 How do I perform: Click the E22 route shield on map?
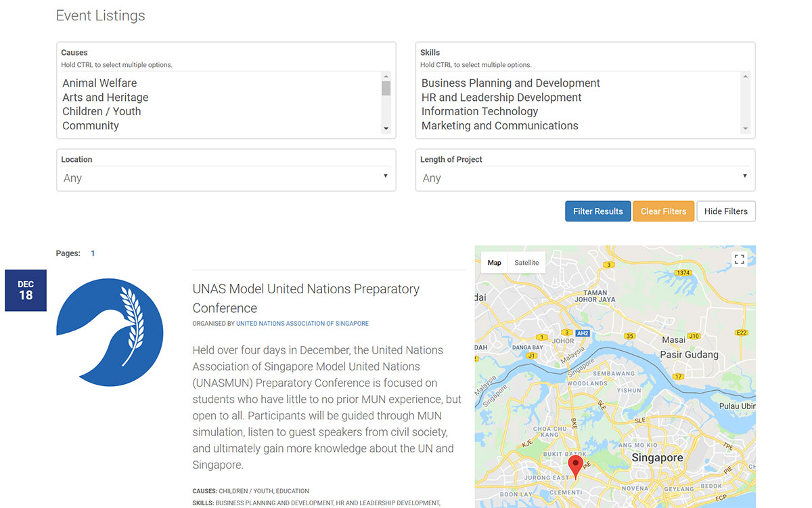(x=742, y=333)
